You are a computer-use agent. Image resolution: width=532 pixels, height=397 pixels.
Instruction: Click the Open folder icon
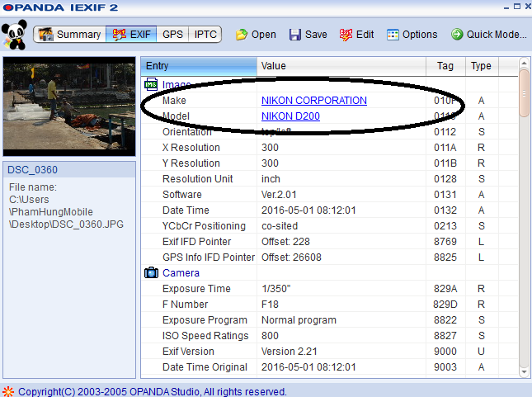point(242,35)
